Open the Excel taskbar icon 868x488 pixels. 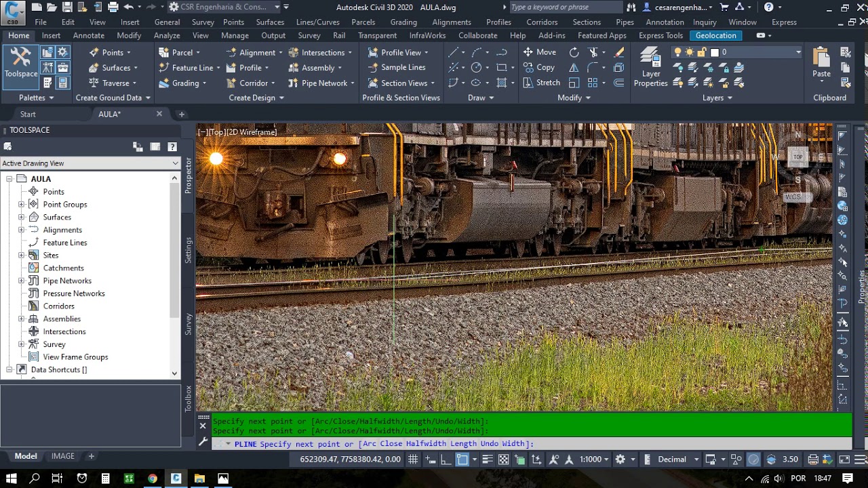(x=129, y=479)
